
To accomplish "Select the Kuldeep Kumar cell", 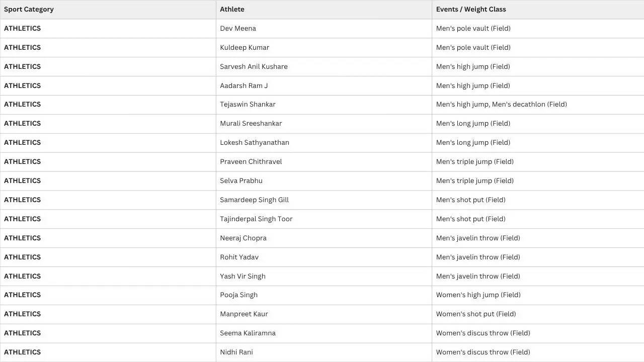I will click(x=324, y=48).
